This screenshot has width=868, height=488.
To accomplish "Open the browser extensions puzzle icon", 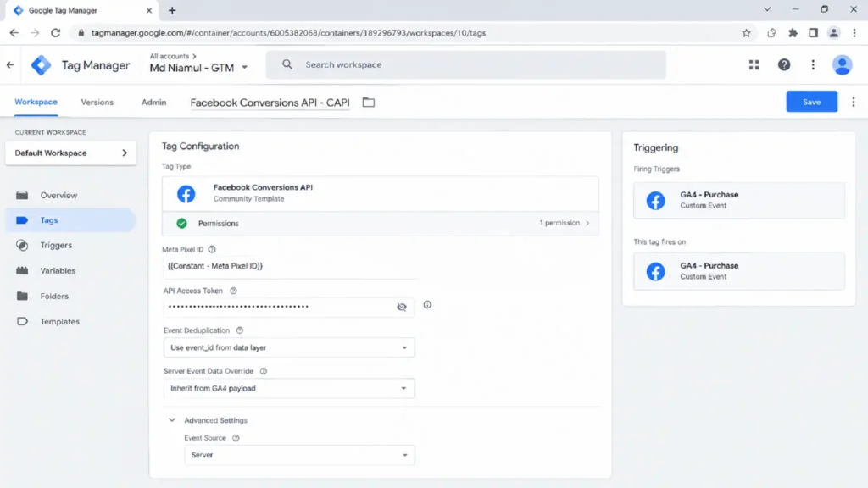I will tap(793, 33).
